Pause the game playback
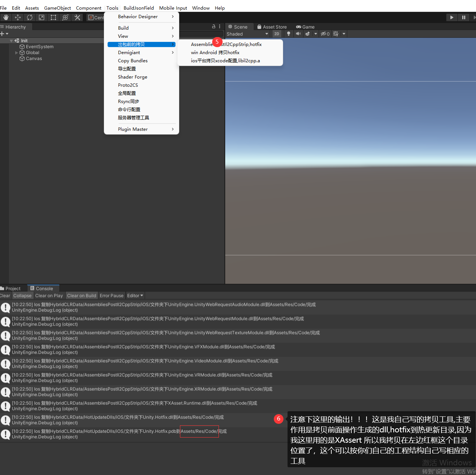The height and width of the screenshot is (475, 476). click(x=463, y=17)
